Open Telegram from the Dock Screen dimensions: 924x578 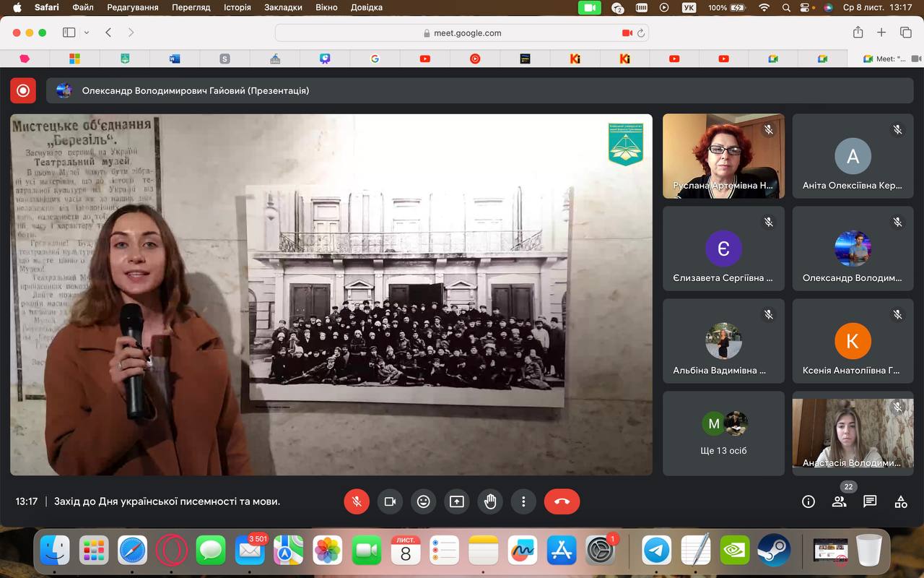[x=656, y=551]
